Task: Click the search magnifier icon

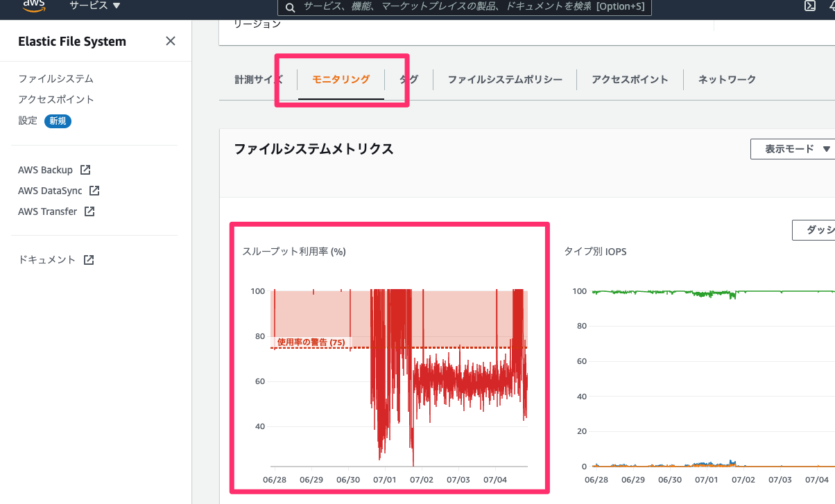Action: tap(290, 8)
